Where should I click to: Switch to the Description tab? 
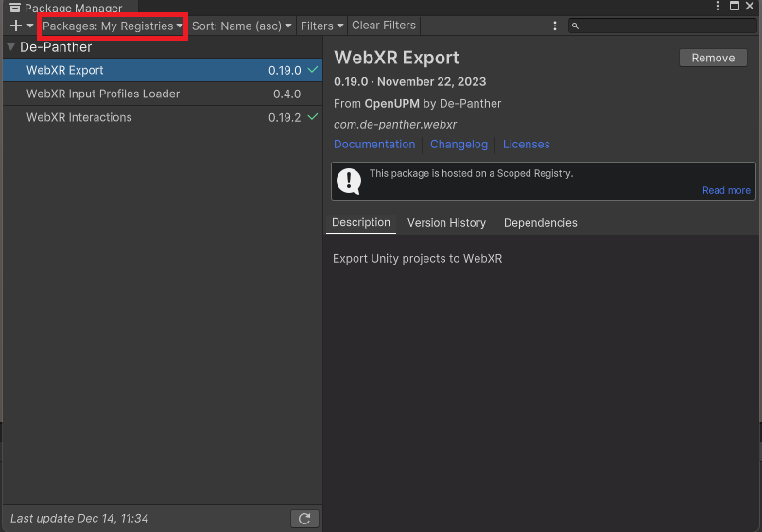click(x=360, y=222)
